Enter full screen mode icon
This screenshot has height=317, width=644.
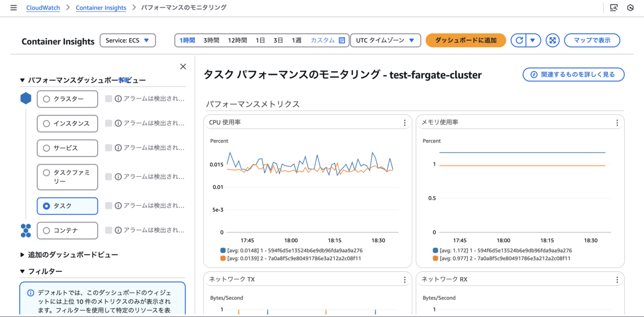pyautogui.click(x=553, y=40)
